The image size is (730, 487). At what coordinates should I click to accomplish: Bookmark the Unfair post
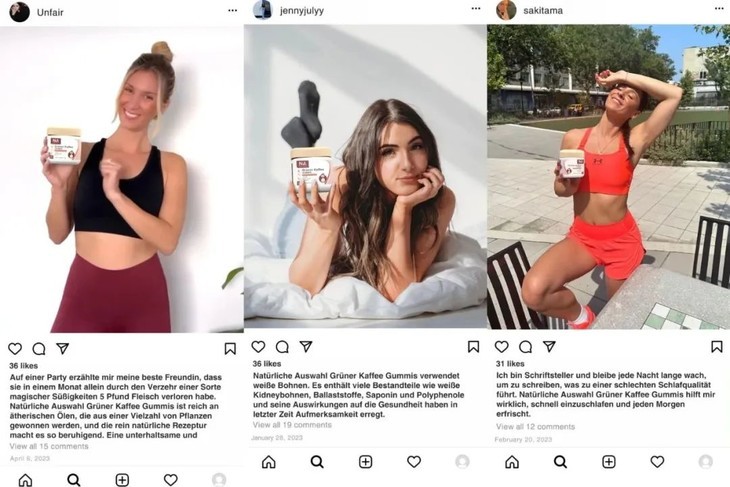(230, 348)
